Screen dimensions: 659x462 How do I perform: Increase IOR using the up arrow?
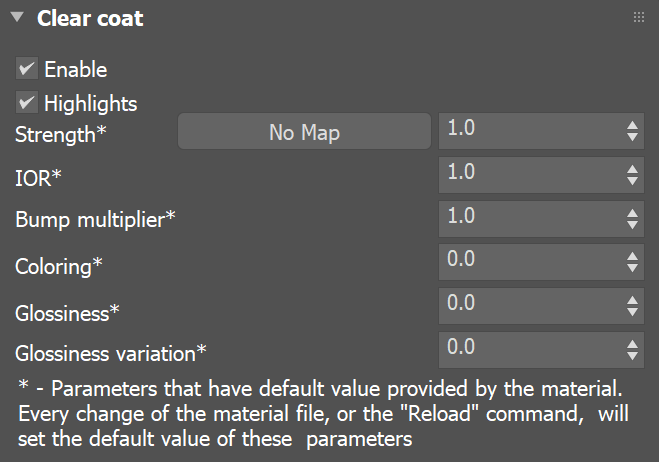632,169
